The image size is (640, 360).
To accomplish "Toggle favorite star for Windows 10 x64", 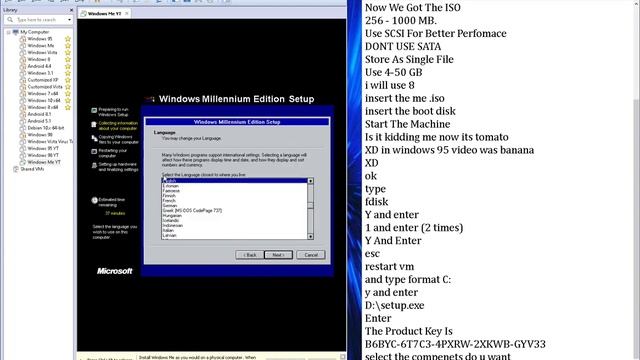I will point(68,100).
